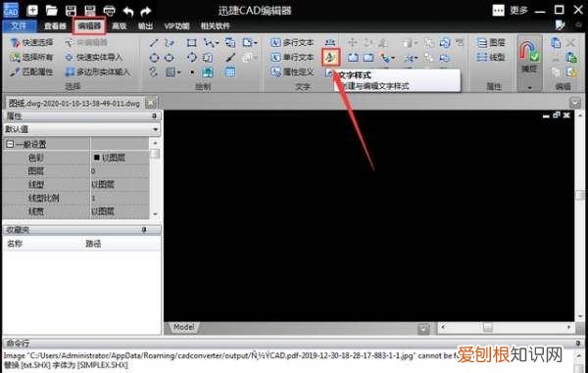
Task: Switch to the 编辑器 tab
Action: coord(89,25)
